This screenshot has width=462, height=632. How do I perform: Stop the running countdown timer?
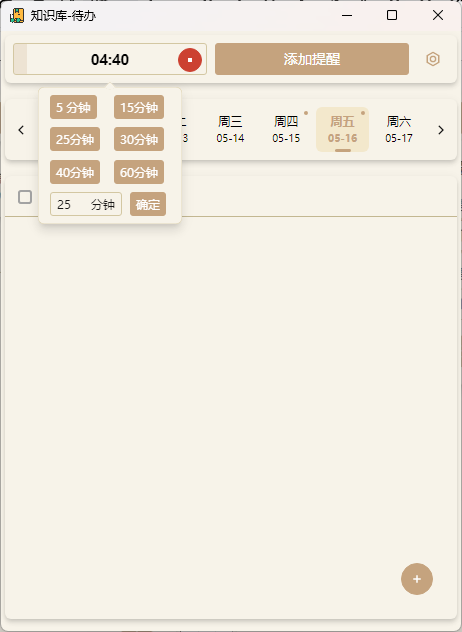point(190,60)
